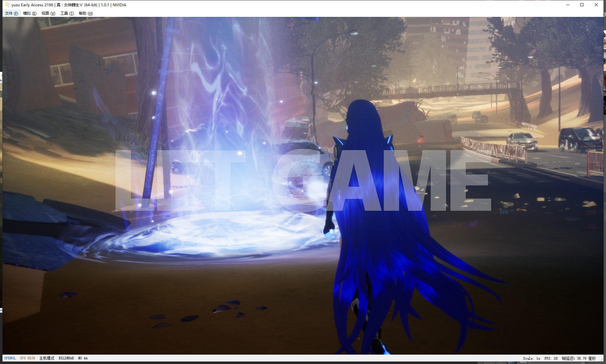Screen dimensions: 606x364
Task: Open the 帮助 (H) menu
Action: 86,13
